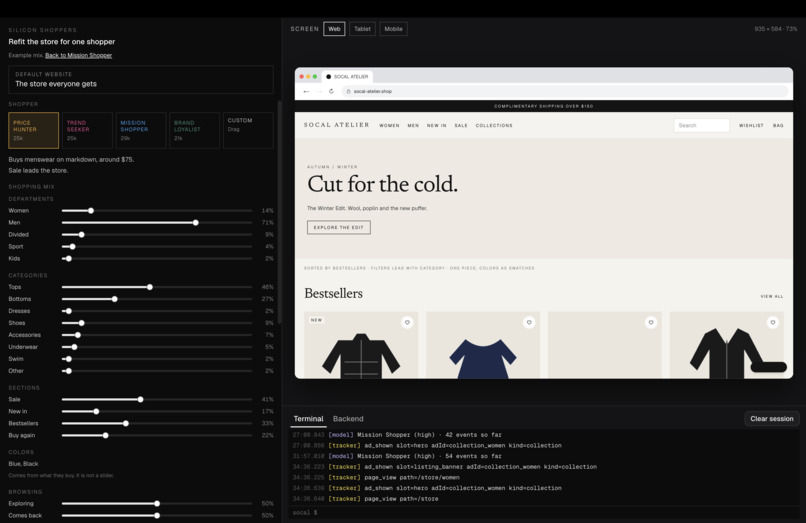Image resolution: width=806 pixels, height=523 pixels.
Task: Click the browser back arrow icon
Action: tap(306, 92)
